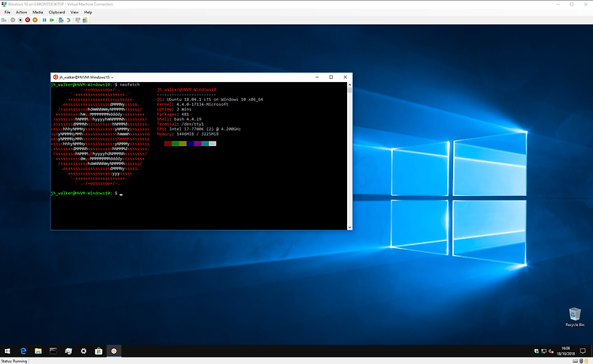Open the Action menu
Screen dimensions: 593x364
[x=21, y=12]
